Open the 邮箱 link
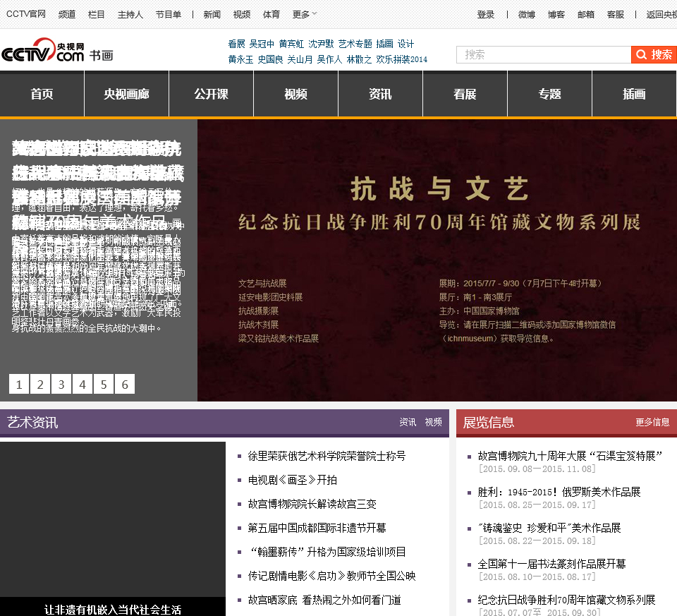Image resolution: width=677 pixels, height=616 pixels. pyautogui.click(x=586, y=15)
